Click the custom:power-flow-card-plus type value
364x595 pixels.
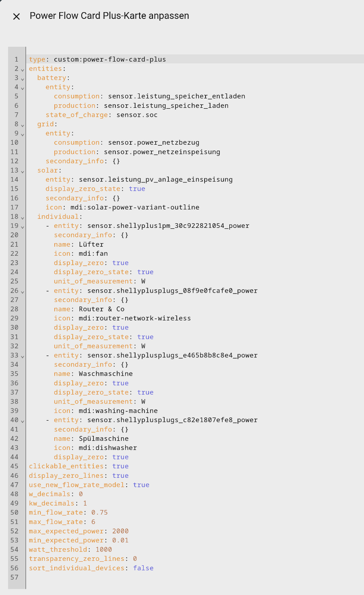(110, 59)
